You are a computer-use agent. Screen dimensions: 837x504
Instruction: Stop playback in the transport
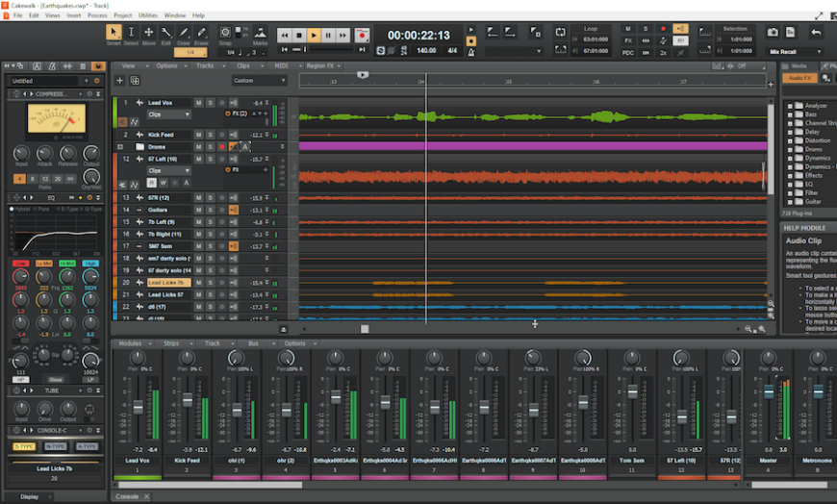tap(299, 36)
